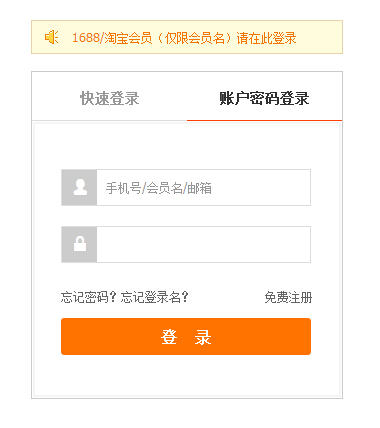The image size is (380, 428).
Task: Select the 账户密码登录 tab
Action: click(264, 98)
